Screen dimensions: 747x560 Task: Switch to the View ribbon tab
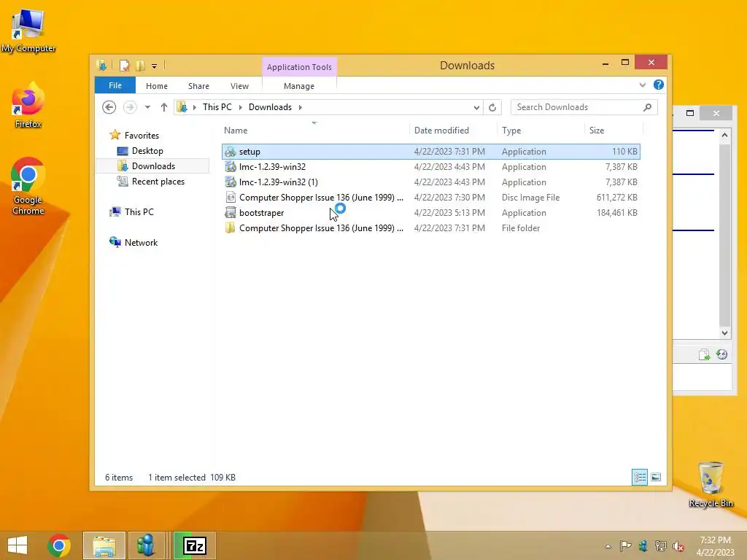[239, 86]
